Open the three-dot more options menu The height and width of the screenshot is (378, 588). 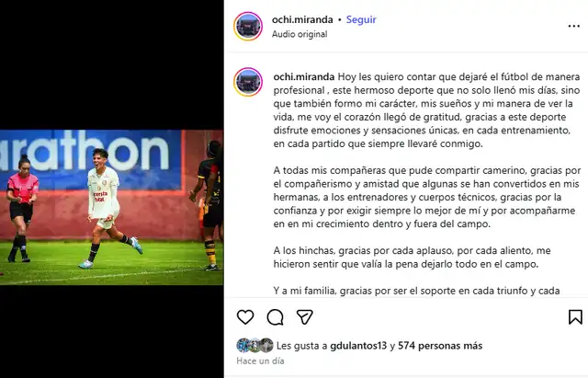[573, 26]
